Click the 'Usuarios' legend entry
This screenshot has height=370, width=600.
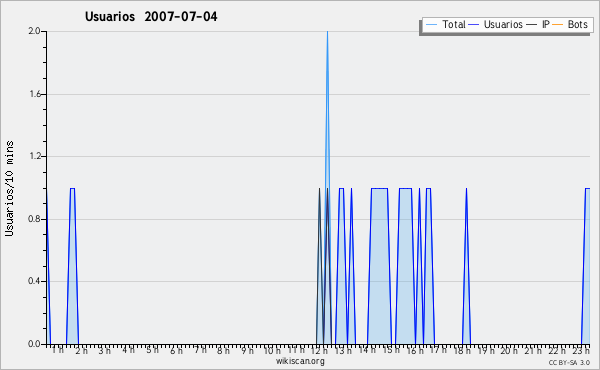tap(496, 24)
